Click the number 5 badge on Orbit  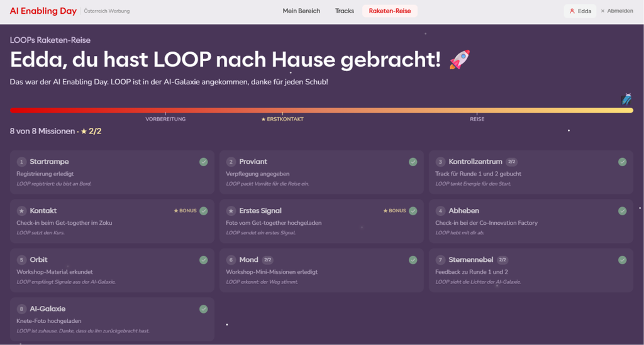coord(21,260)
